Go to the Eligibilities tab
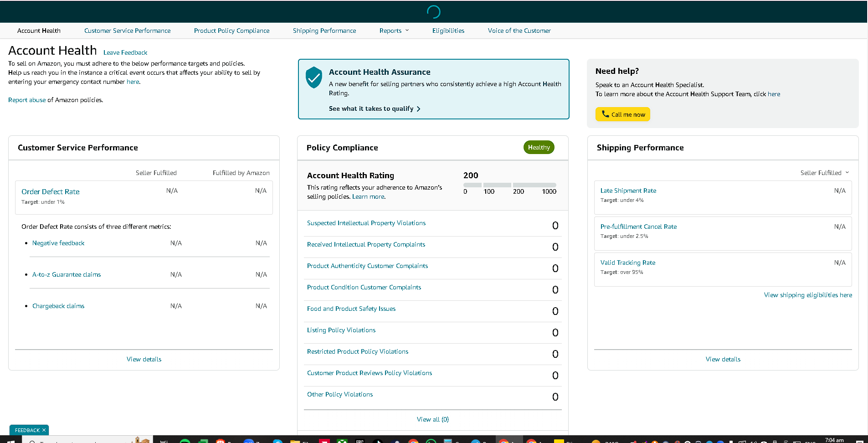Image resolution: width=868 pixels, height=443 pixels. click(x=448, y=31)
